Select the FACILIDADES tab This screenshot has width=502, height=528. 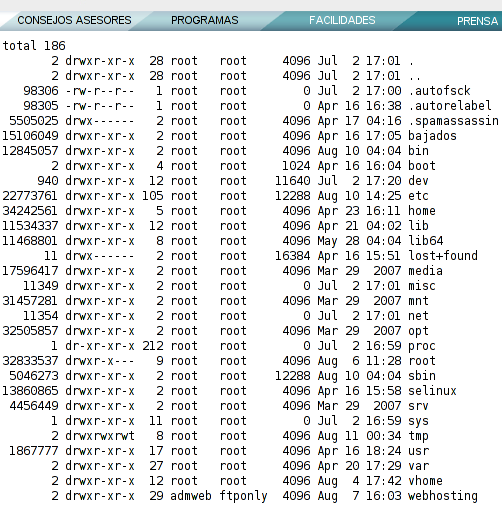point(342,20)
